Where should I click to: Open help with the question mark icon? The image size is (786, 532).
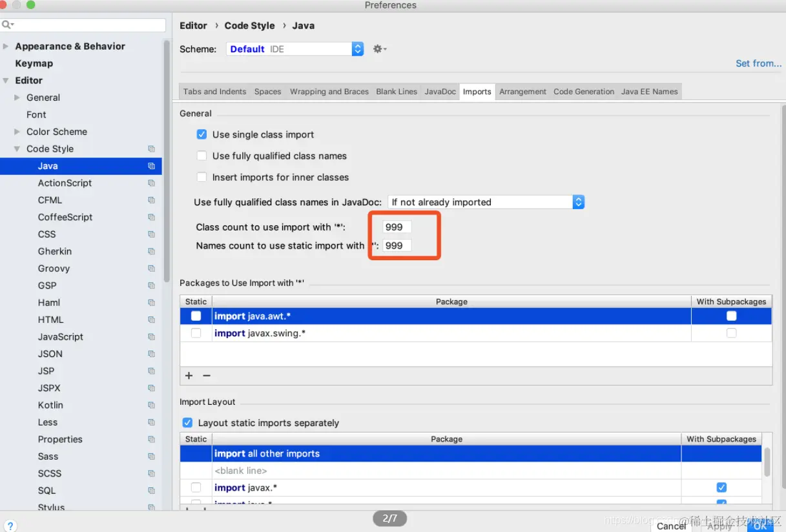click(x=10, y=526)
